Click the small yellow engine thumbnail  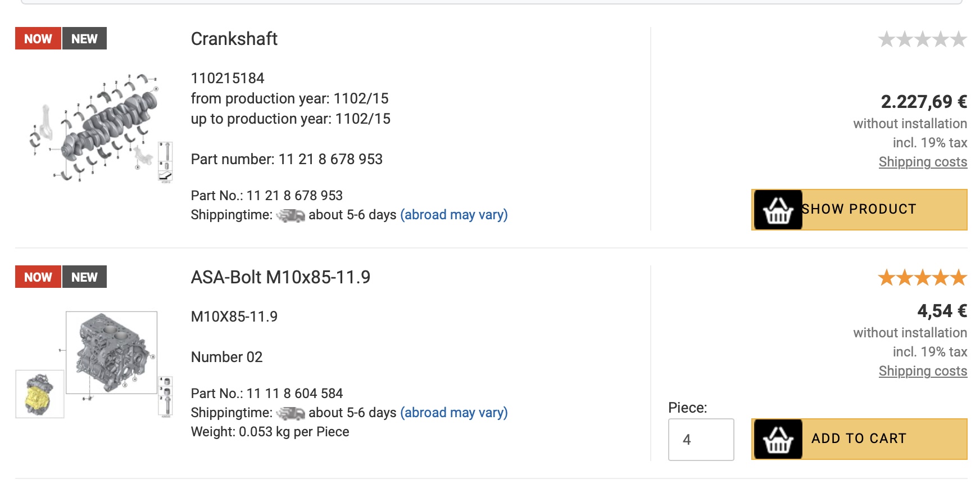39,394
